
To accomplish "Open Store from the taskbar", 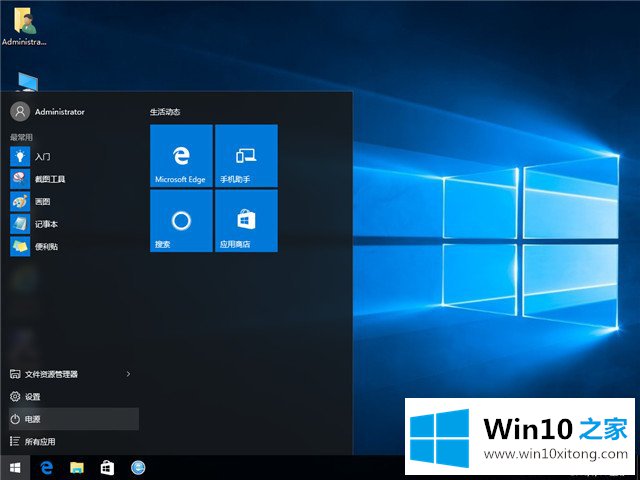I will click(107, 468).
